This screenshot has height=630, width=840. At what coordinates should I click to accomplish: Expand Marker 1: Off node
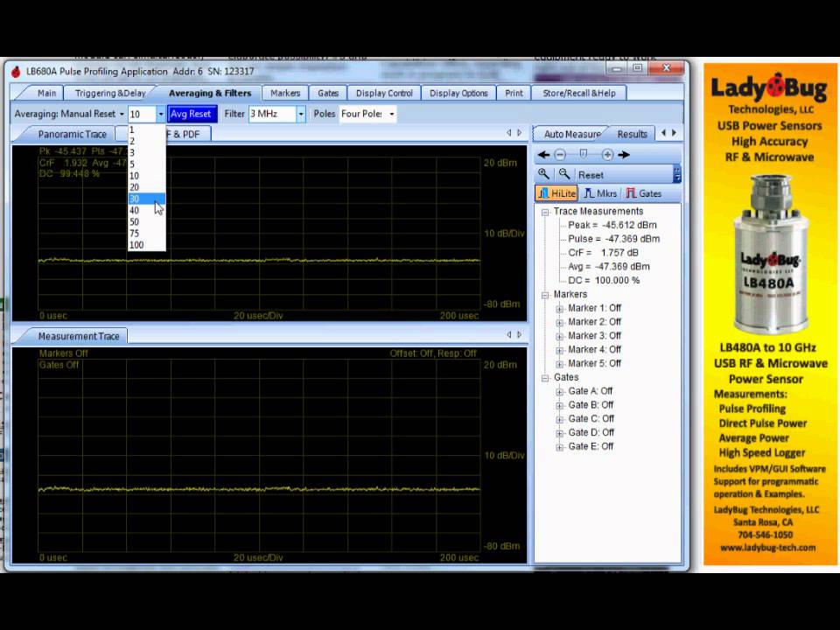[x=560, y=309]
